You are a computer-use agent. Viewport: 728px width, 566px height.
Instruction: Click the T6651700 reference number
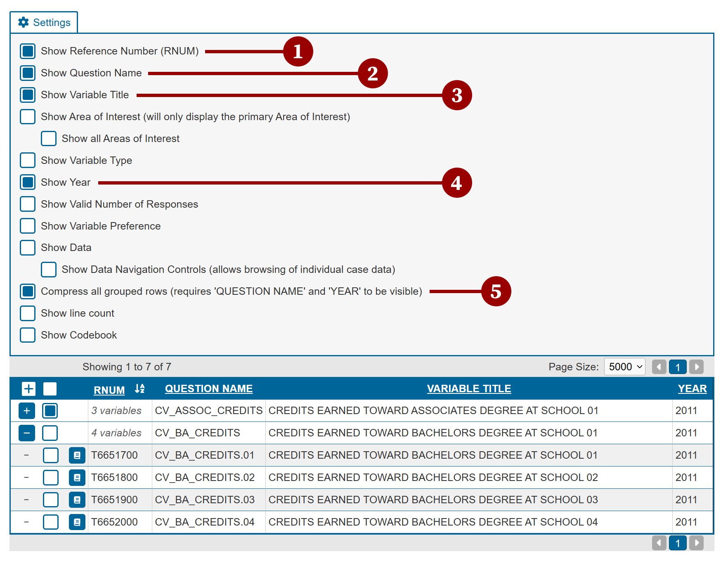[114, 455]
